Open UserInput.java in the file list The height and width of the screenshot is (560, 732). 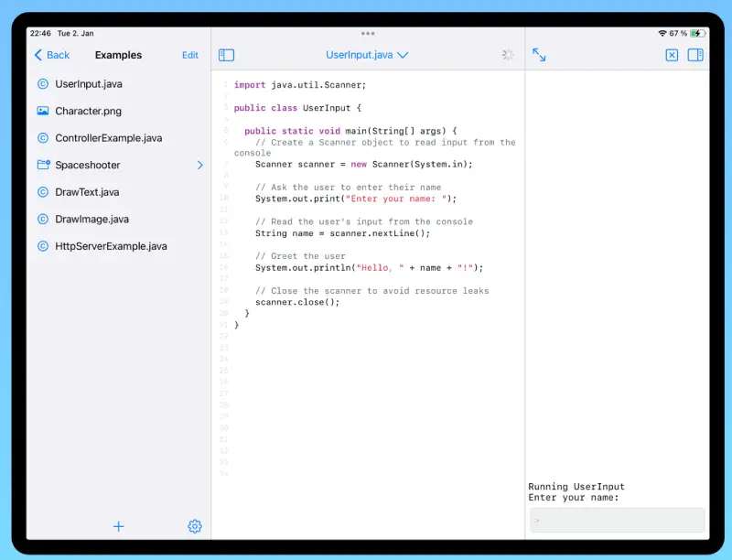(89, 84)
